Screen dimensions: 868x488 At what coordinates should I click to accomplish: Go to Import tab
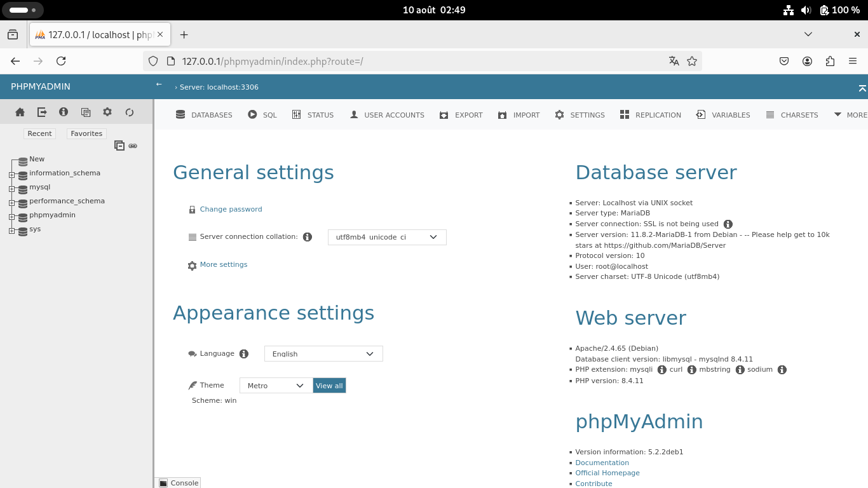pos(519,115)
